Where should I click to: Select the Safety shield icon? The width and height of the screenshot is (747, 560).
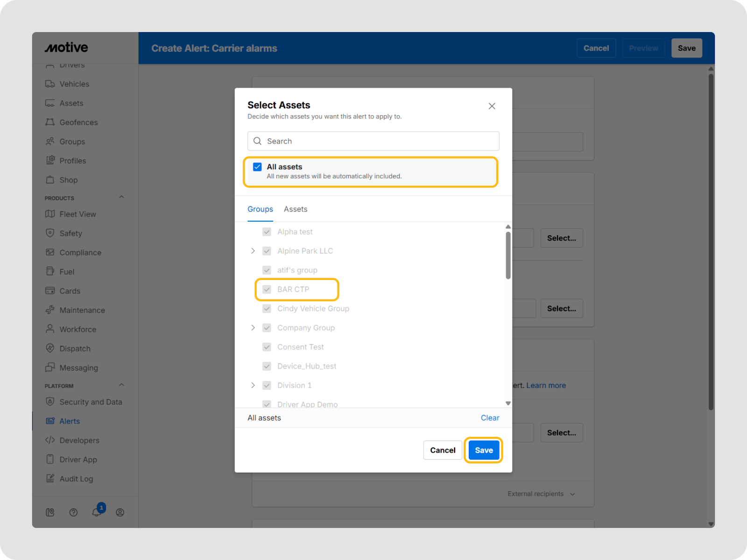tap(50, 233)
